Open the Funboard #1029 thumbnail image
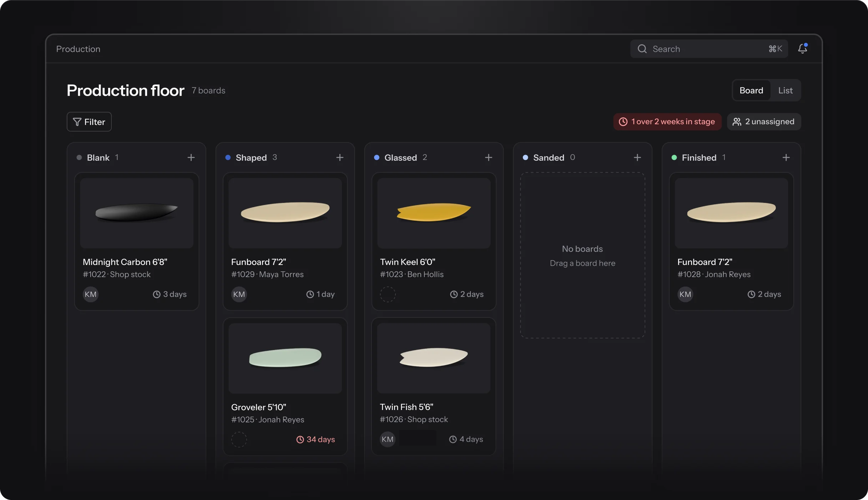The height and width of the screenshot is (500, 868). (285, 213)
